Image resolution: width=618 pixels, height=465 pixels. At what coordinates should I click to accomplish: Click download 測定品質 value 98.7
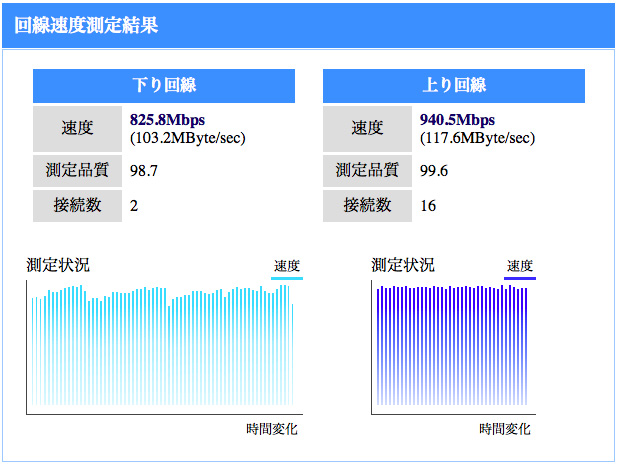(x=144, y=171)
